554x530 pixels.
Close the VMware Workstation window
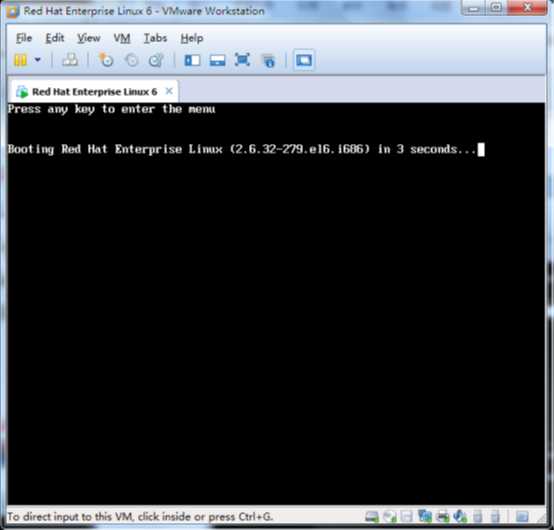point(527,8)
